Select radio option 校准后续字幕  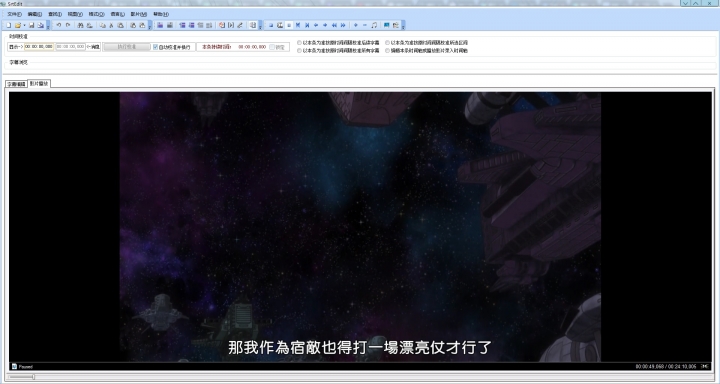(299, 43)
